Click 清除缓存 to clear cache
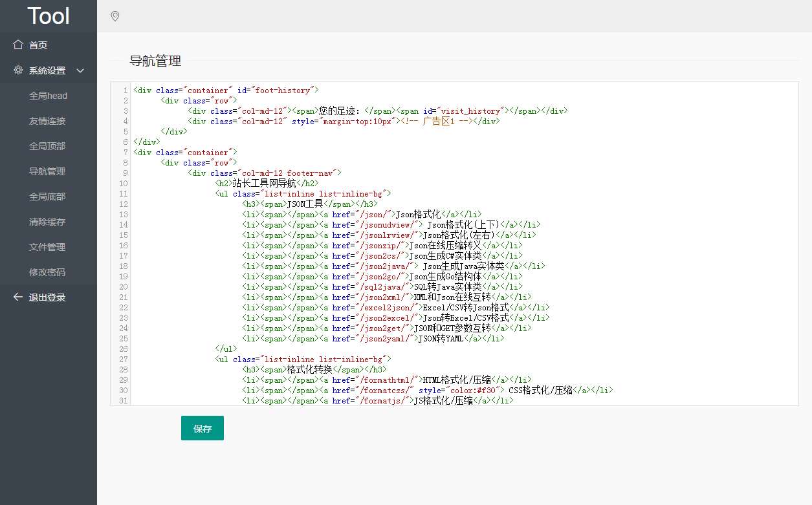812x505 pixels. tap(49, 221)
